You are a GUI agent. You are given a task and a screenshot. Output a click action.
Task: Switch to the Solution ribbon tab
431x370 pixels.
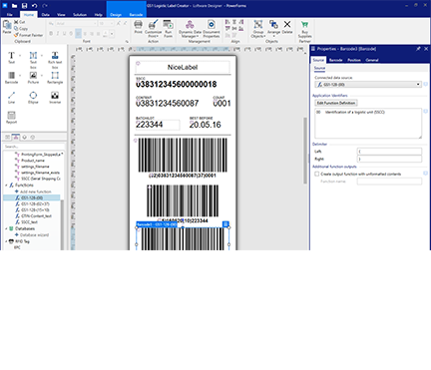[x=80, y=15]
